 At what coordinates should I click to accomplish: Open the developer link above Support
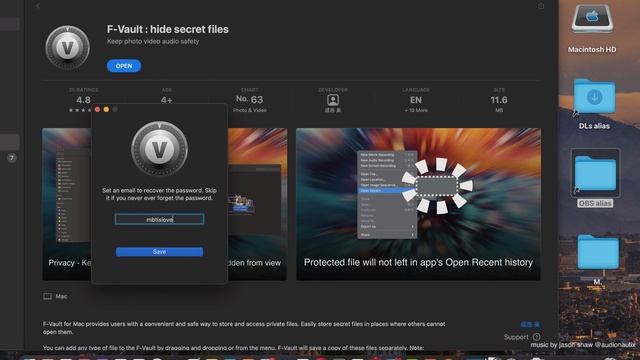pos(530,324)
